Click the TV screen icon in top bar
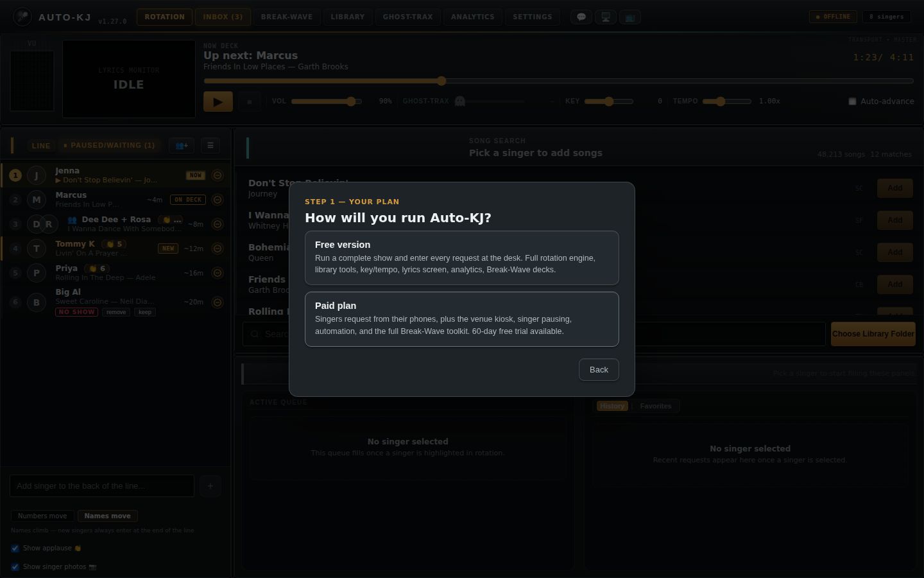This screenshot has height=578, width=924. (630, 17)
